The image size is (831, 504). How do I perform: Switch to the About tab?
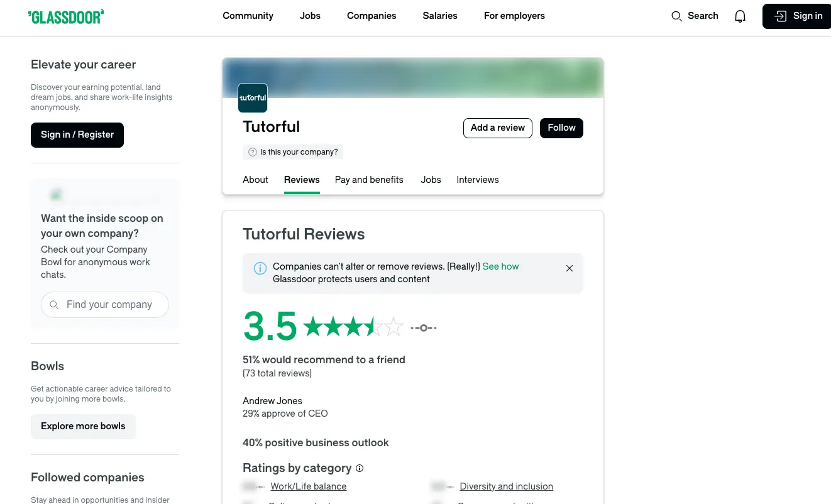tap(255, 180)
